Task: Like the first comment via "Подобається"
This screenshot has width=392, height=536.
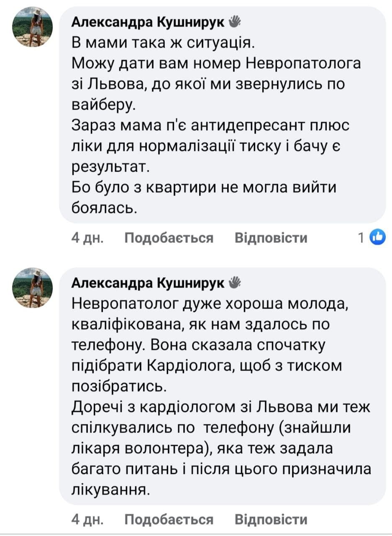Action: pos(169,238)
